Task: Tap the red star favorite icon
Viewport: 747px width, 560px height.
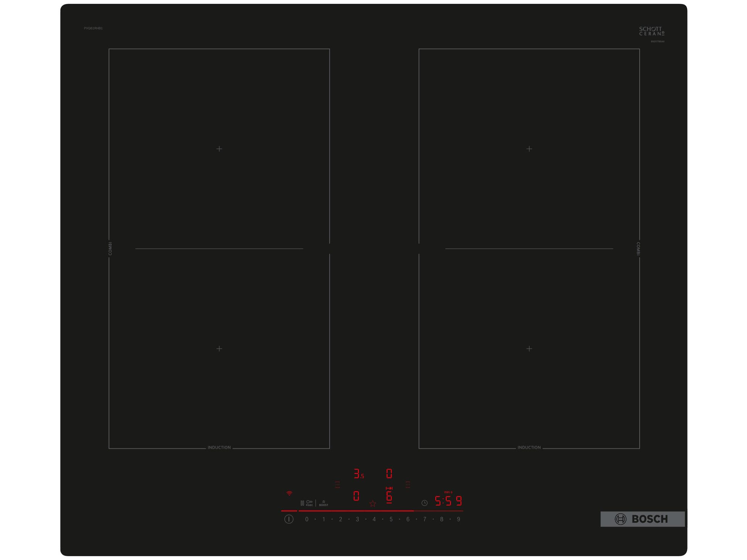Action: coord(373,504)
